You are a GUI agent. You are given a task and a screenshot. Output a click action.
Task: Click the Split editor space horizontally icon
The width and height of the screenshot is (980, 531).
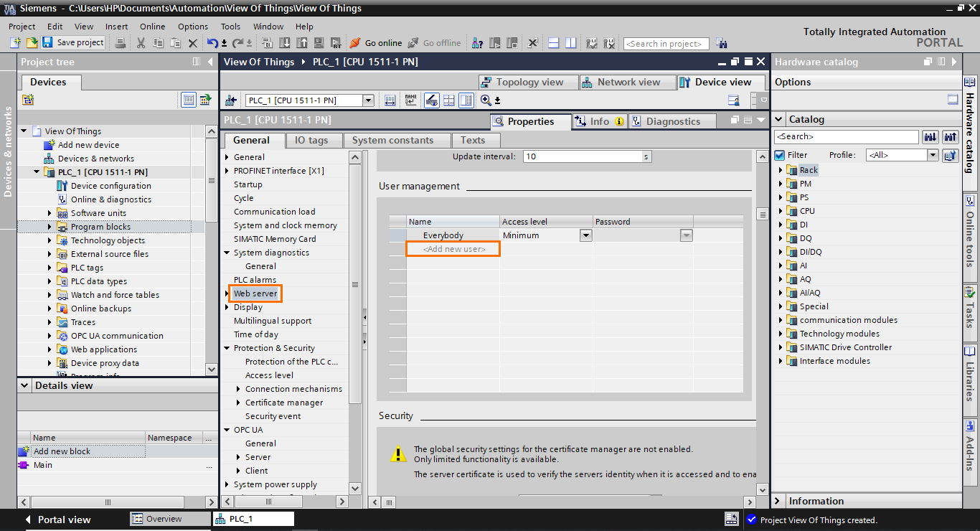(555, 43)
